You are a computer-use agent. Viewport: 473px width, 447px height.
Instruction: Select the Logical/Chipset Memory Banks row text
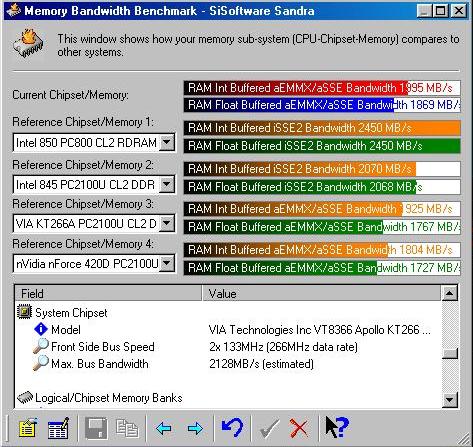109,398
